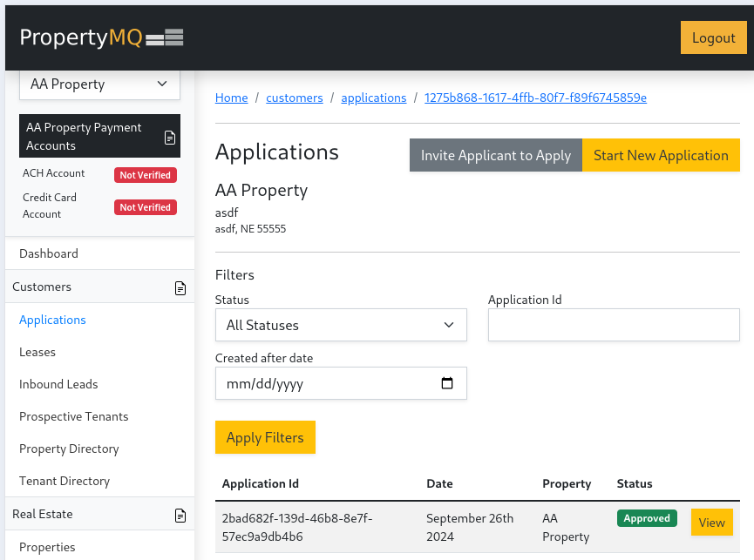Open Prospective Tenants page

click(73, 416)
